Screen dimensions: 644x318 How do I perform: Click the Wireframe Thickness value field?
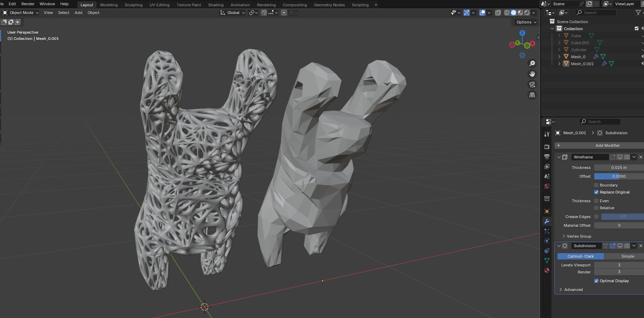pyautogui.click(x=619, y=168)
